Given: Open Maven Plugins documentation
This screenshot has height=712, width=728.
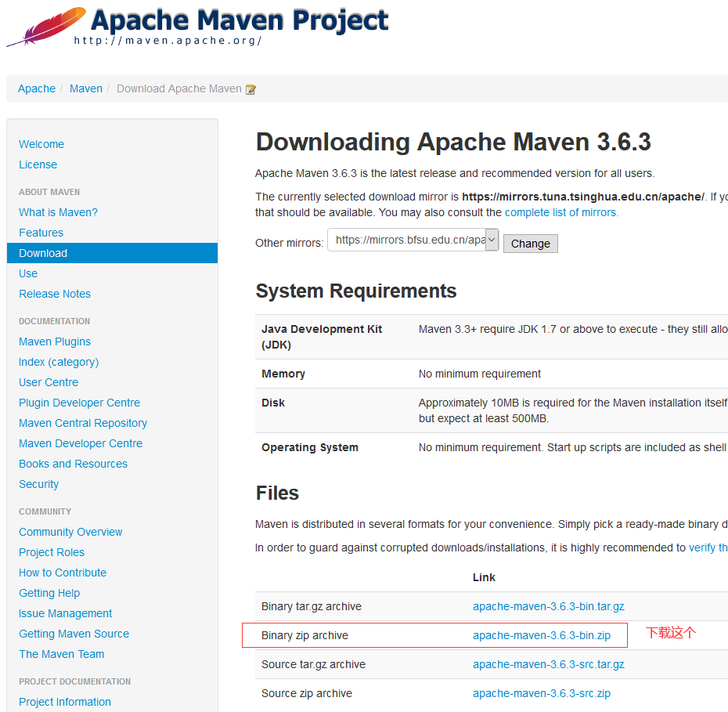Looking at the screenshot, I should [x=55, y=342].
